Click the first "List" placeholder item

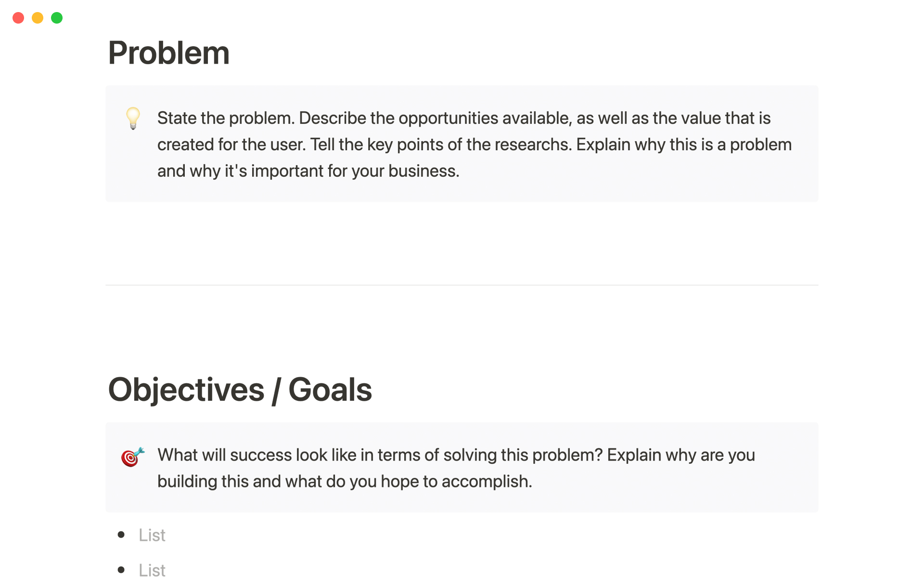(152, 535)
